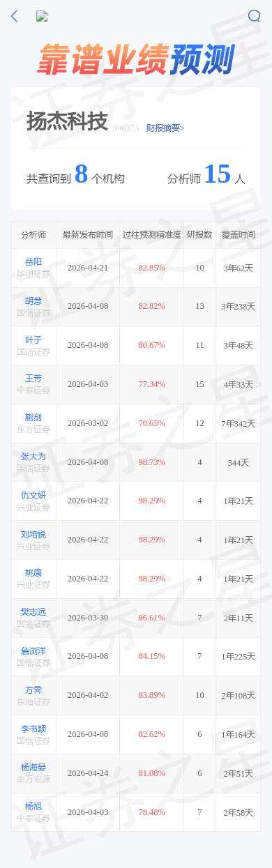The image size is (272, 868).
Task: Select analyst 张大为 link
Action: click(33, 456)
